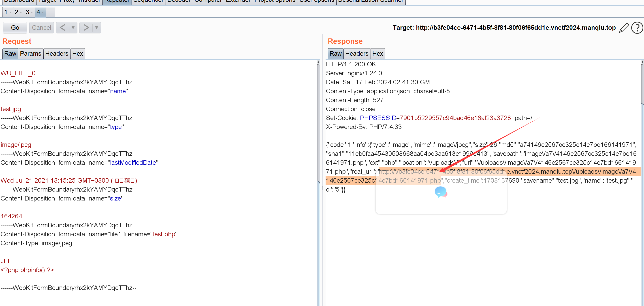Open response Headers tab

click(357, 53)
